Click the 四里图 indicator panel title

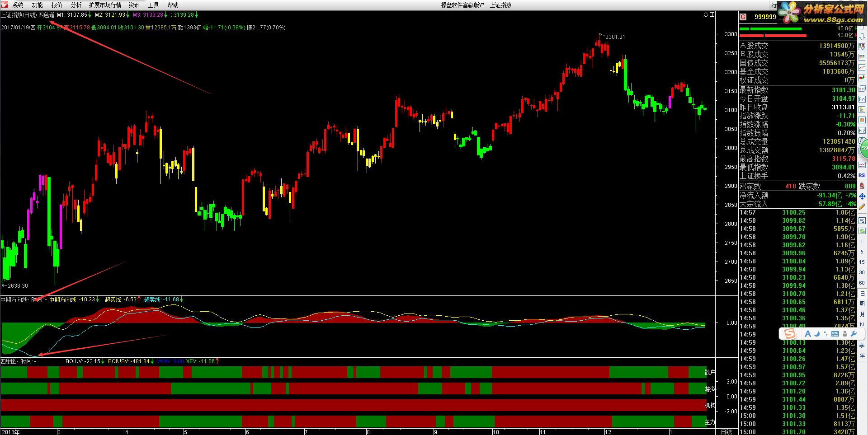(9, 361)
